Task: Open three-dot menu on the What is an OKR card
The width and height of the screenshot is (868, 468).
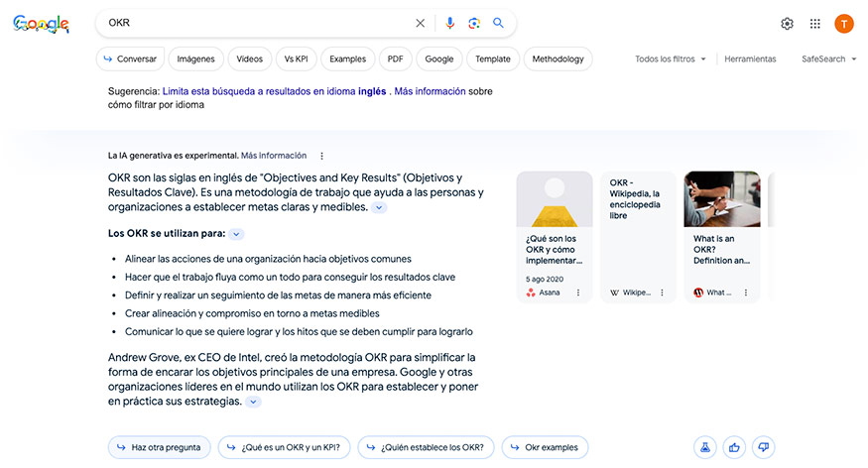Action: click(746, 292)
